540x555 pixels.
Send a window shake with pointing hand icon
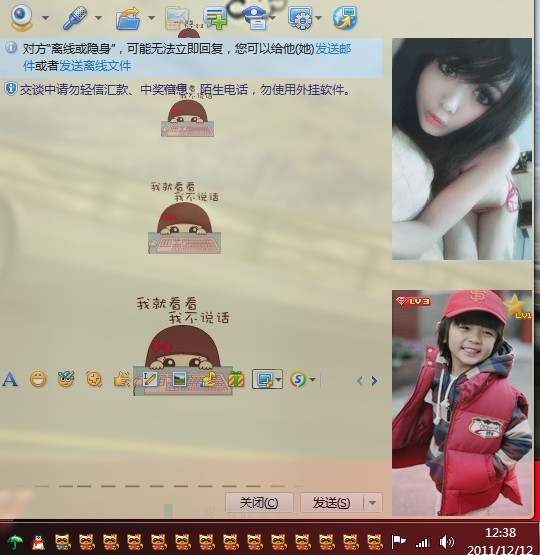tap(121, 379)
